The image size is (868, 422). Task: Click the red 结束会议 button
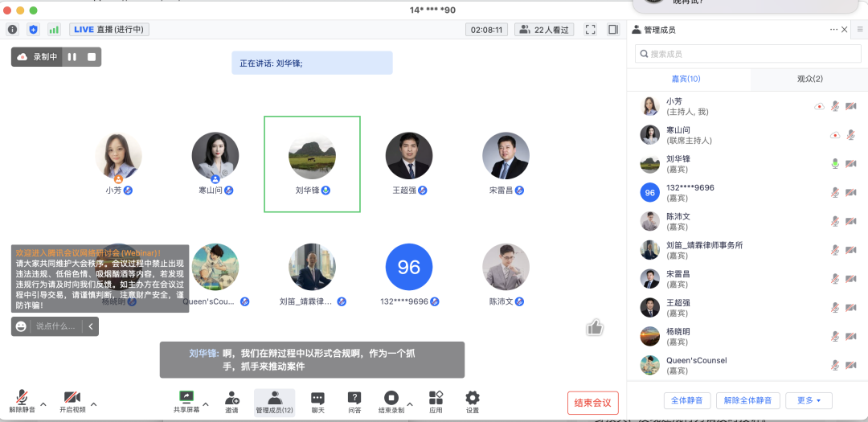(x=593, y=403)
